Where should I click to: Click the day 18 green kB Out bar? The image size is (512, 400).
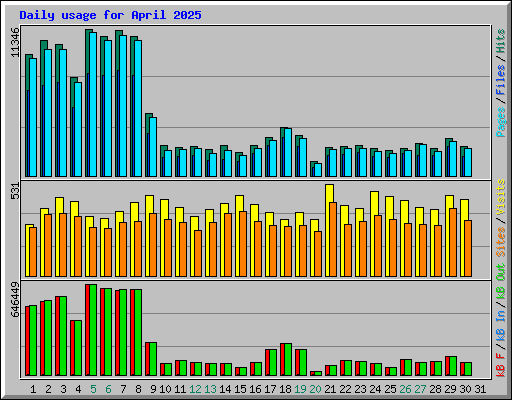pos(288,359)
